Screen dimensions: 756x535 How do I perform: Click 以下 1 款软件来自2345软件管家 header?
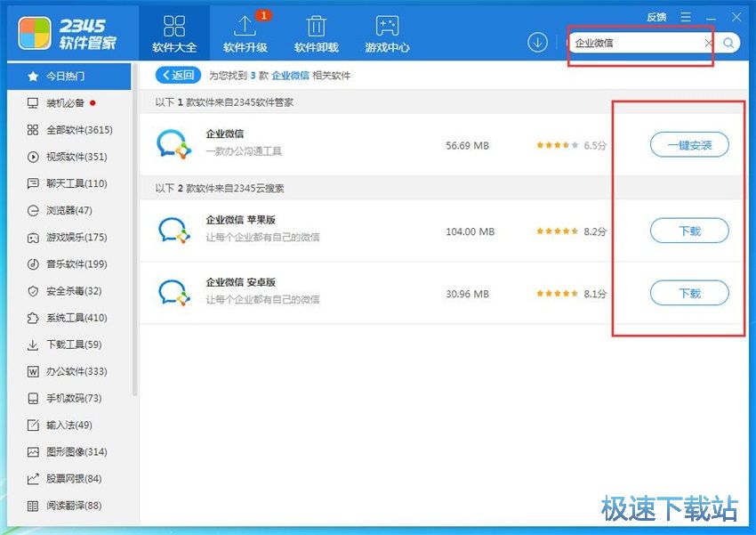coord(224,102)
